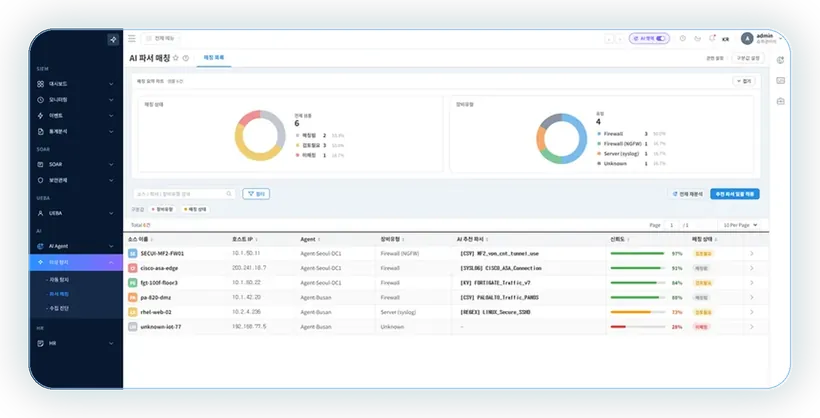Open the 보안관제 sidebar menu
This screenshot has height=418, width=820.
tap(76, 180)
